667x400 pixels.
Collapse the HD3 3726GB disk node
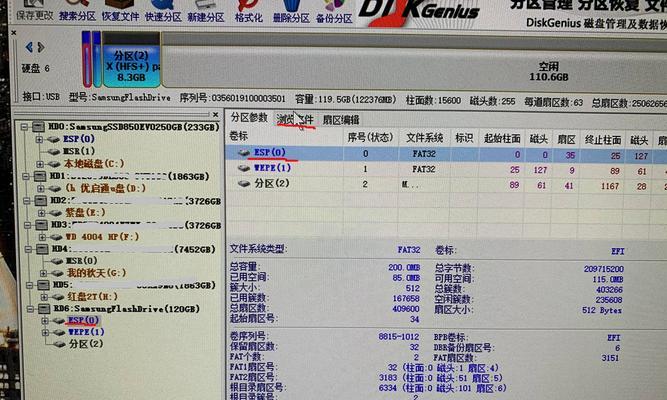pos(27,225)
